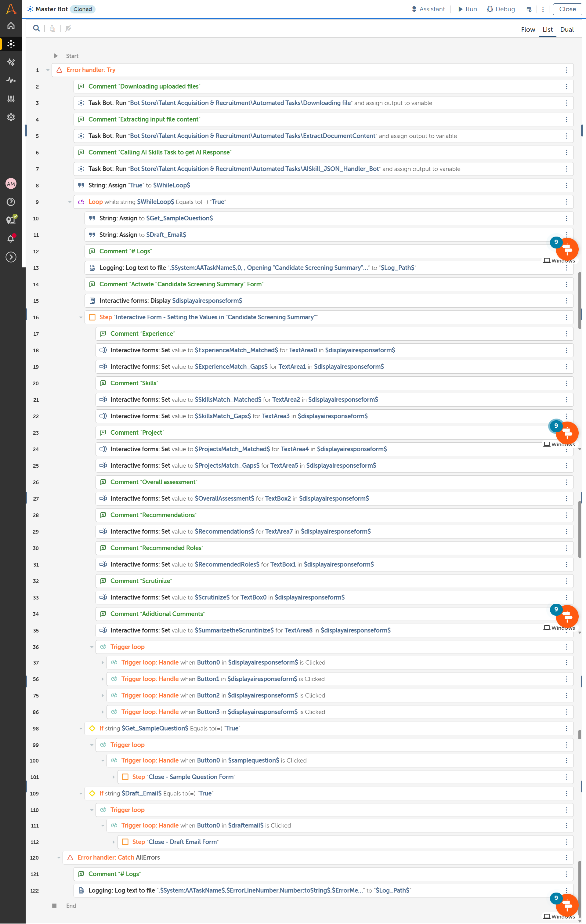
Task: Switch to Dual view tab
Action: coord(566,30)
